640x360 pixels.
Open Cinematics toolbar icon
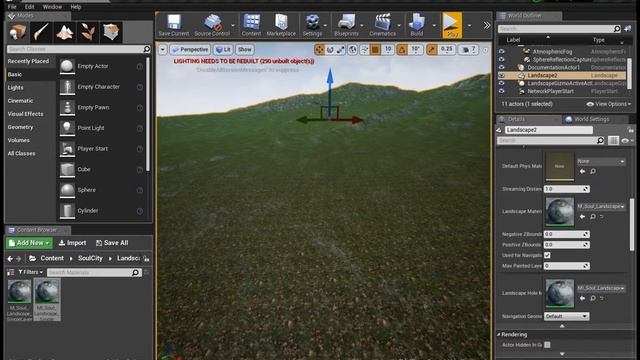point(382,25)
